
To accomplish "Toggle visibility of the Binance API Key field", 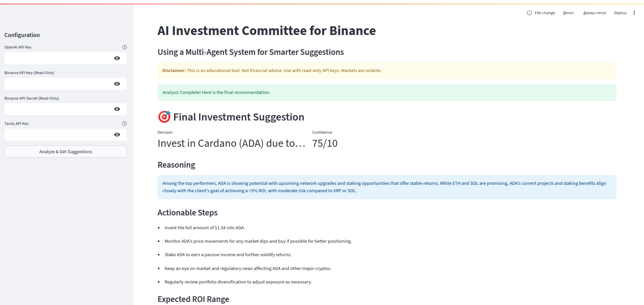I will pos(117,83).
